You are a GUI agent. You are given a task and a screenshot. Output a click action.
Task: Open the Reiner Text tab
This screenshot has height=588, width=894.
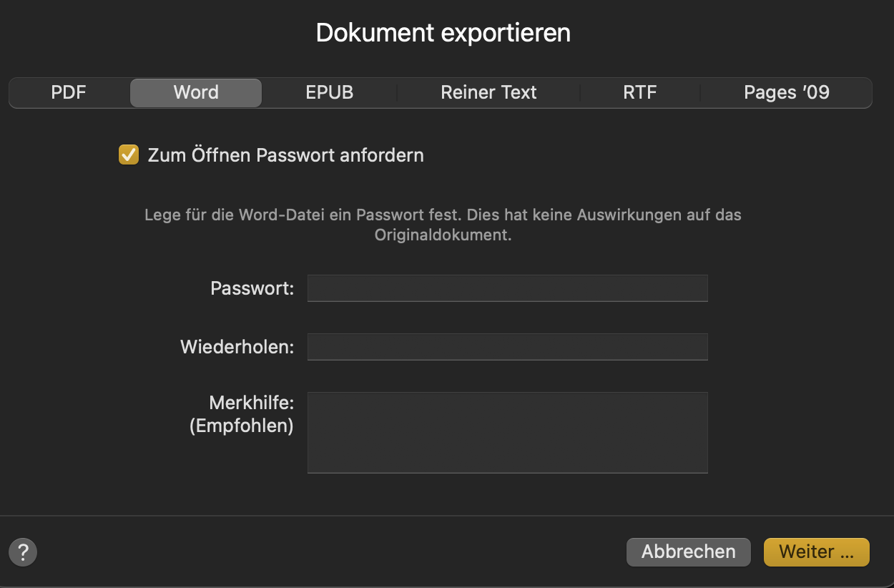(488, 93)
